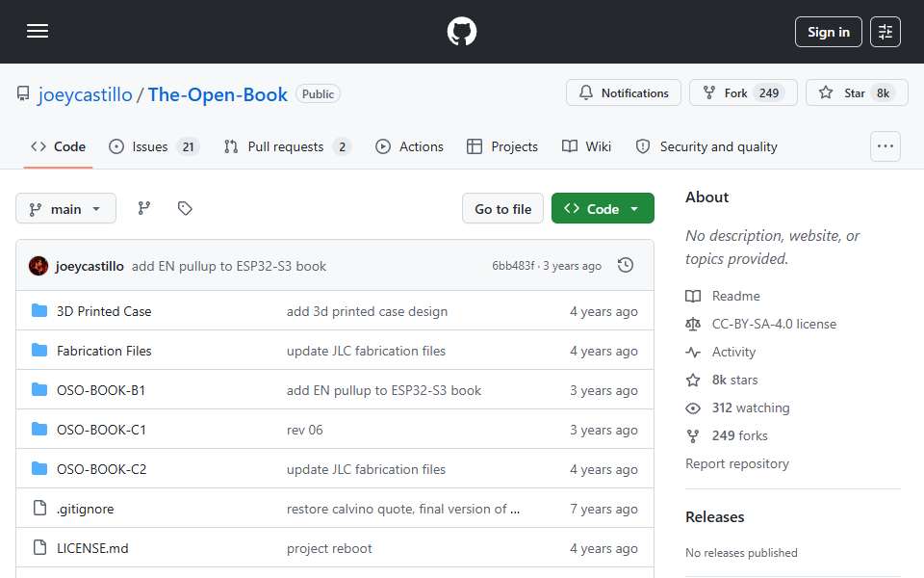The image size is (924, 578).
Task: Click the pull requests count badge 2
Action: [x=342, y=146]
